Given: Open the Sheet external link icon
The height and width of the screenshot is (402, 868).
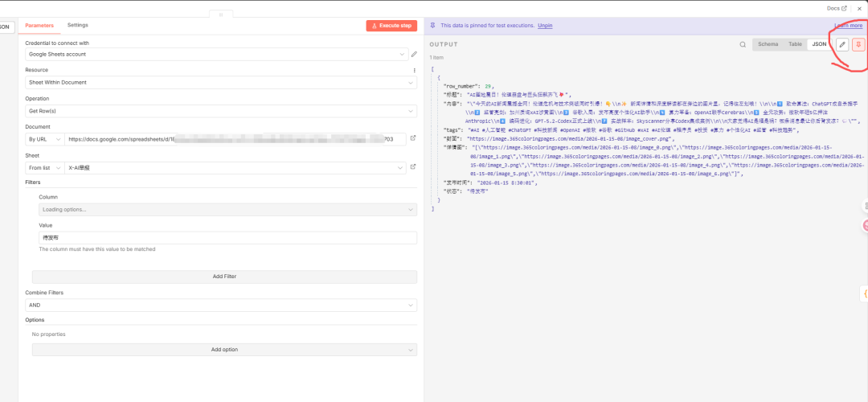Looking at the screenshot, I should 413,167.
